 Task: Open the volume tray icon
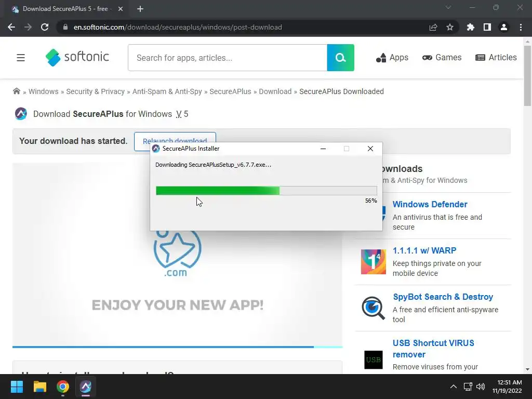coord(481,387)
